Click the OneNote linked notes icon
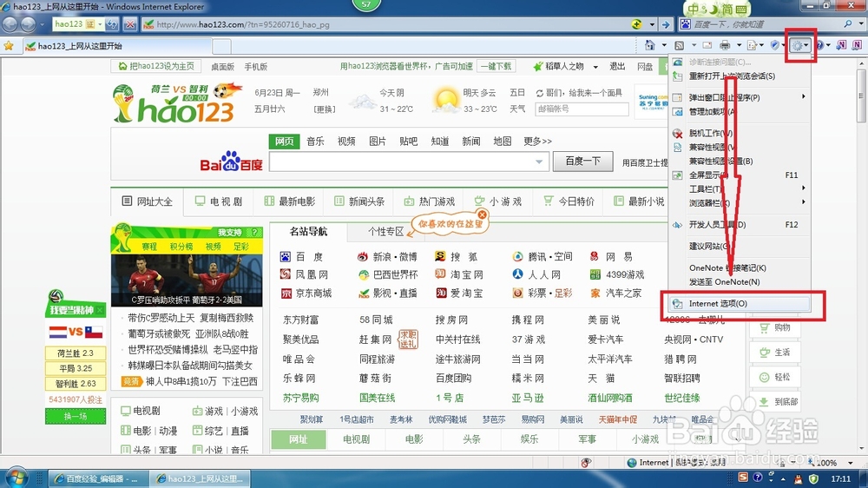The image size is (868, 488). point(857,45)
